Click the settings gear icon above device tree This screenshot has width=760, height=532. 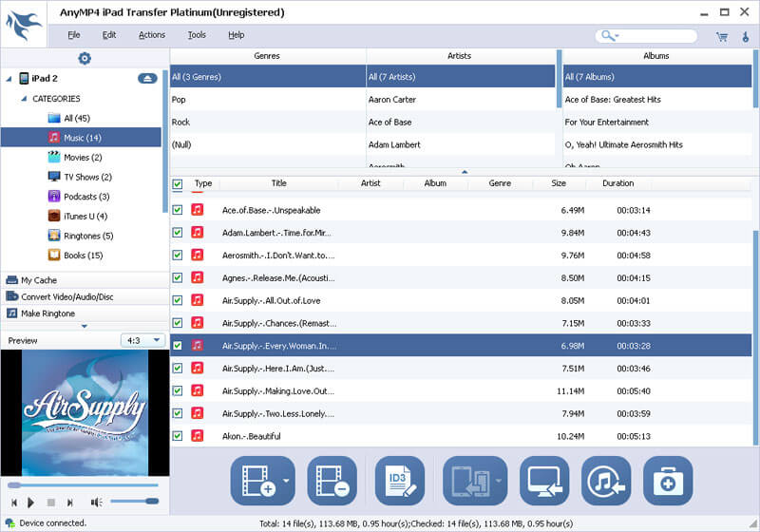pyautogui.click(x=85, y=58)
